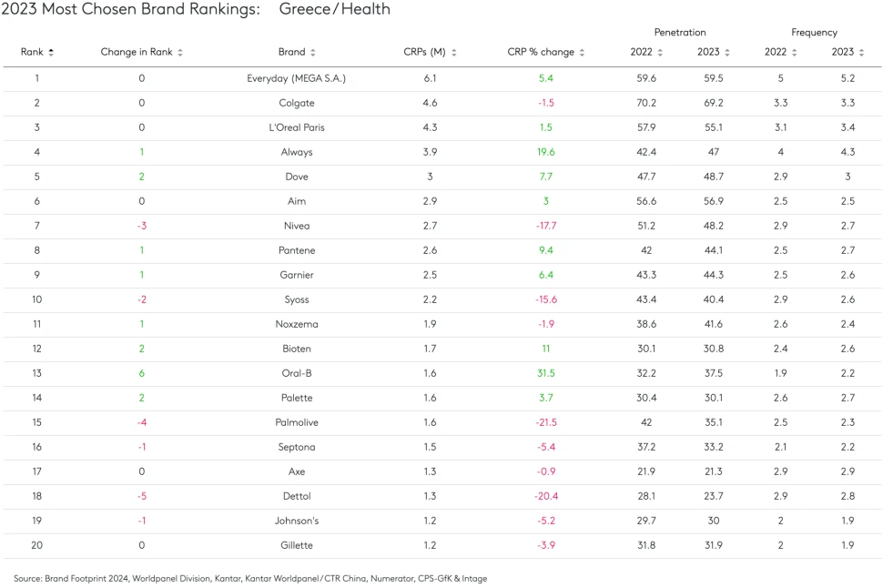Click the sort arrows beside the Rank header

click(51, 53)
